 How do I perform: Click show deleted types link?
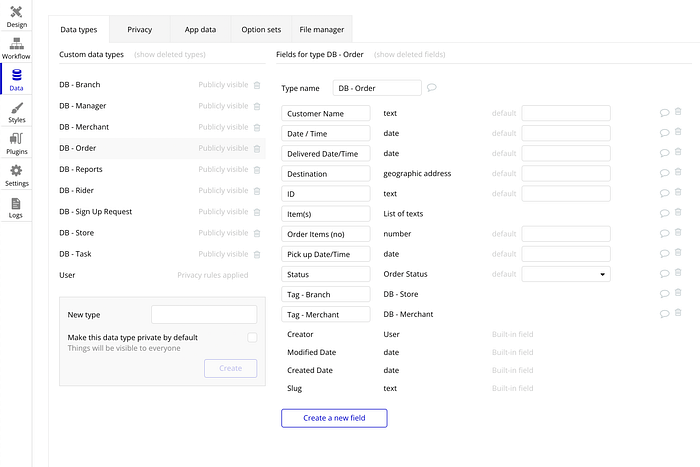(170, 54)
